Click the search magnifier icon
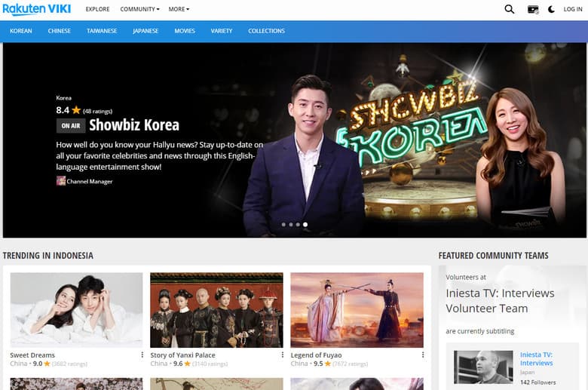Image resolution: width=588 pixels, height=390 pixels. pos(510,9)
